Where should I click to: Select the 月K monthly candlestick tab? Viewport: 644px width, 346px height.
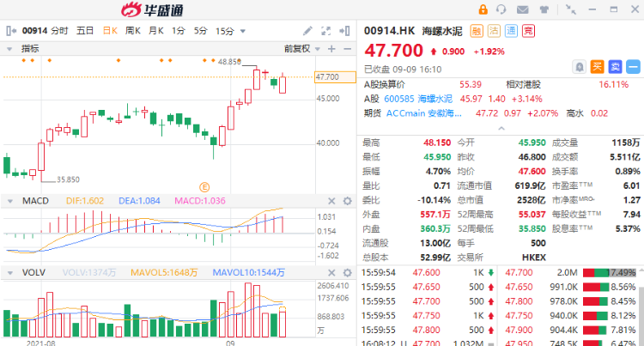[x=155, y=31]
